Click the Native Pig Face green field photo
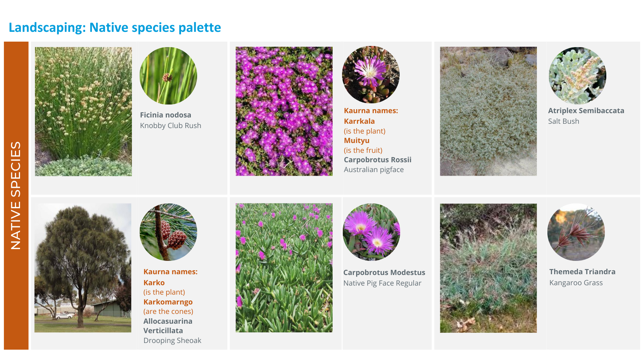The height and width of the screenshot is (363, 644). (284, 268)
